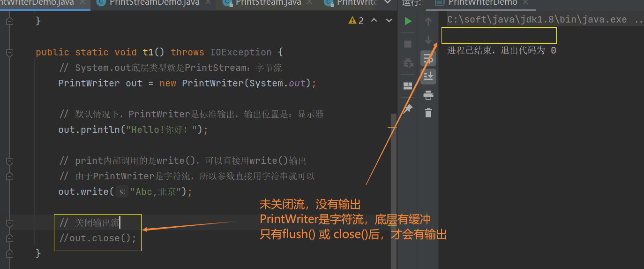
Task: Open the restore layout icon in Run panel
Action: pyautogui.click(x=408, y=86)
